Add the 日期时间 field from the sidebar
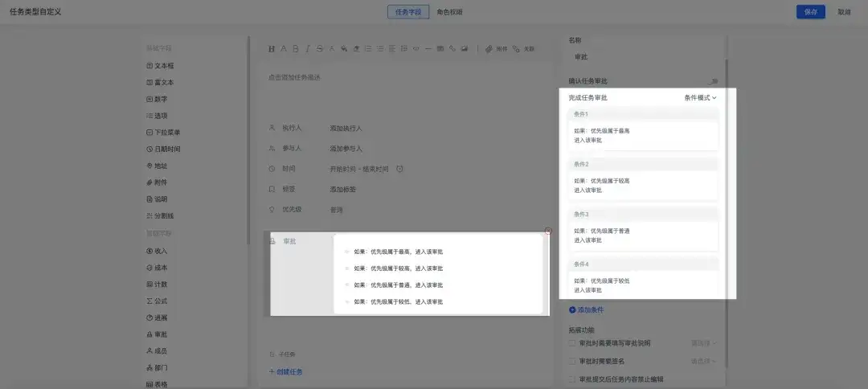This screenshot has height=389, width=868. pos(163,149)
